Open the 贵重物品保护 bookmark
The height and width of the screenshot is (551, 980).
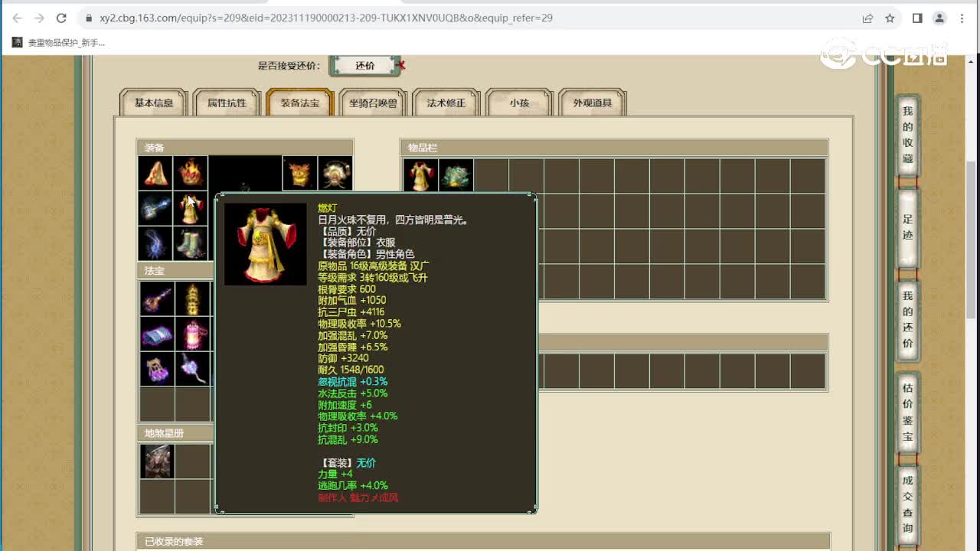(59, 43)
